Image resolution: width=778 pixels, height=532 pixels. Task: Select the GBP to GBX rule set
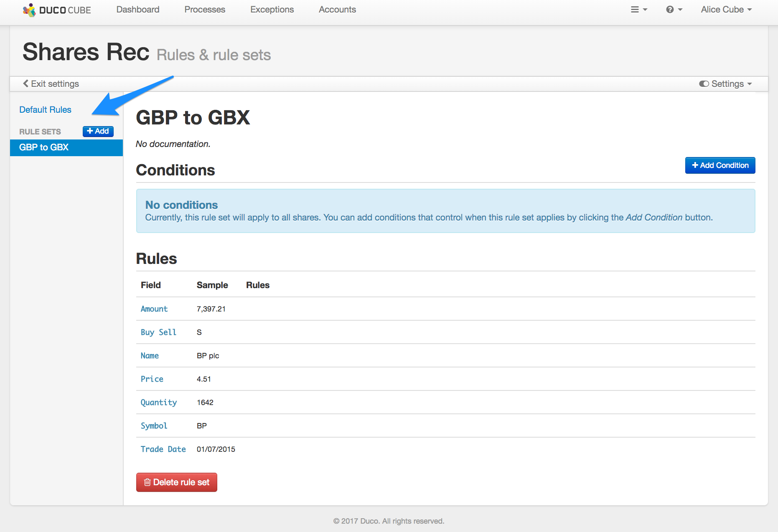click(x=44, y=147)
